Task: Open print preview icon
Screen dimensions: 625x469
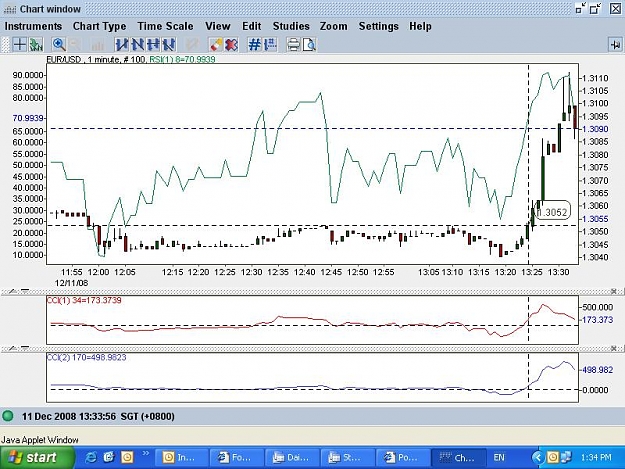Action: 309,44
